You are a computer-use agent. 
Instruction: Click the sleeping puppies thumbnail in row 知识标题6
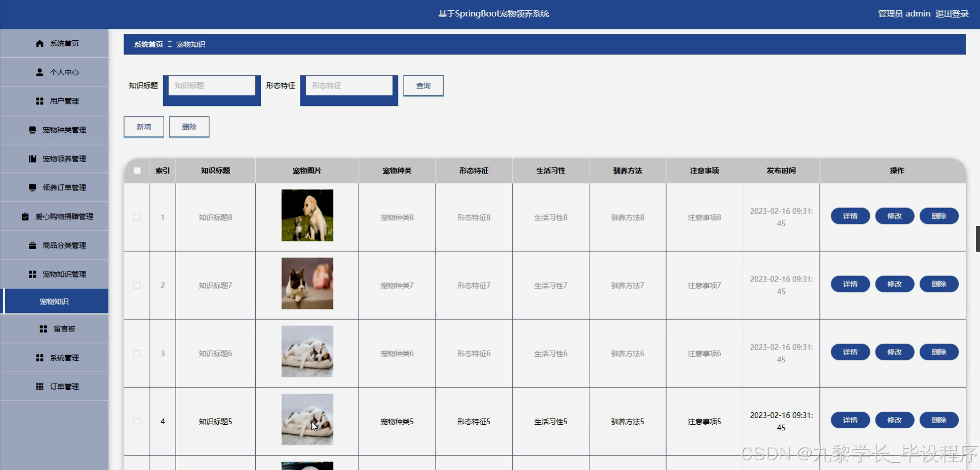(307, 351)
